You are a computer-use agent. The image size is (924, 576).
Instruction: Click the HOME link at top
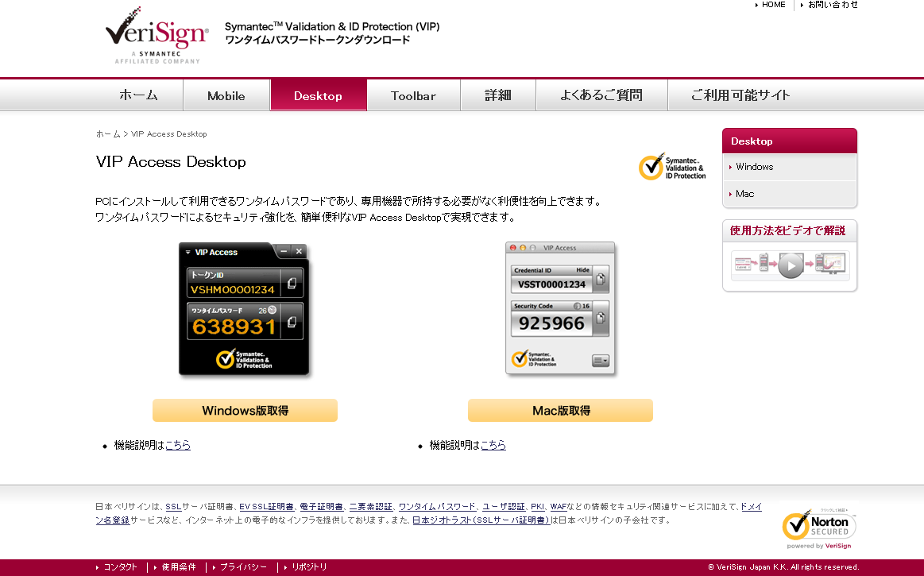tap(773, 5)
